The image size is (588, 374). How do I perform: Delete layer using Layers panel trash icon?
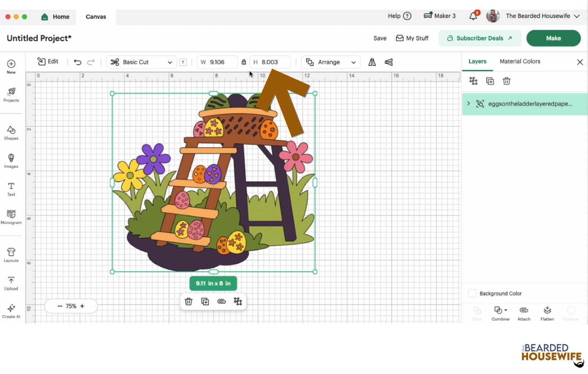(506, 81)
